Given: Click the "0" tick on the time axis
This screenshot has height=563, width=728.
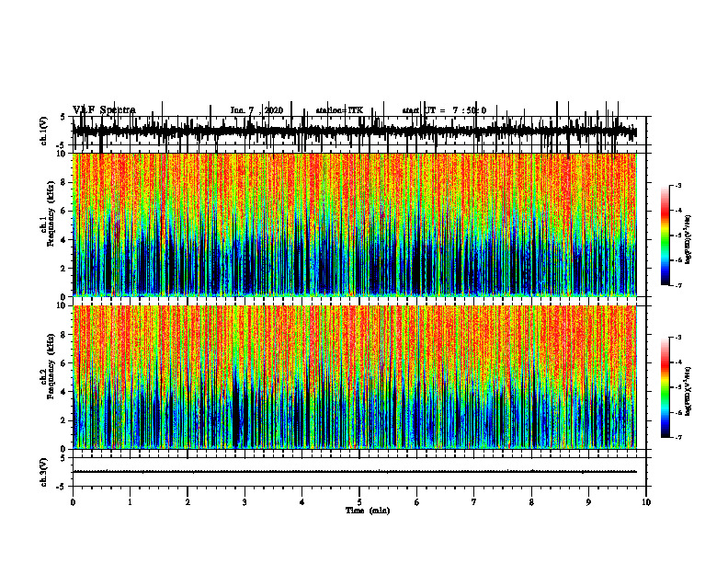Looking at the screenshot, I should 73,502.
